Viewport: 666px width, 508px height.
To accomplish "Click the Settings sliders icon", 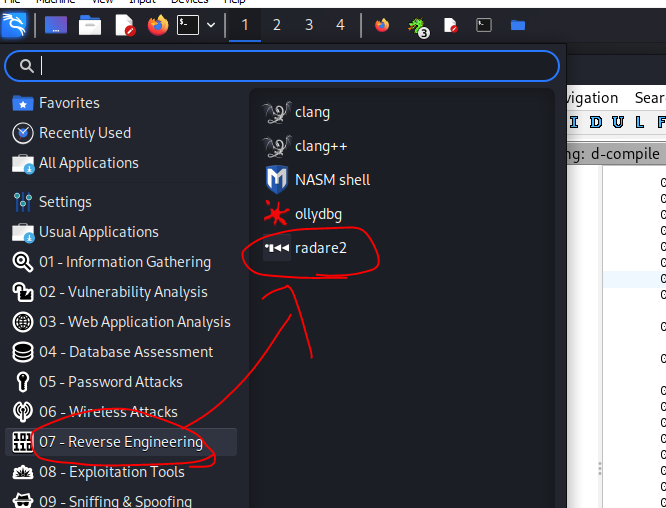I will 23,202.
